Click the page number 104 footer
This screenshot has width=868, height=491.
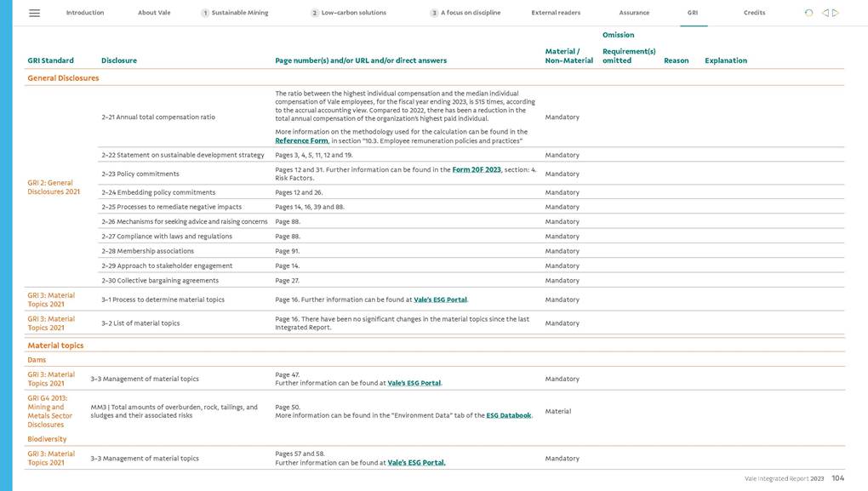838,479
